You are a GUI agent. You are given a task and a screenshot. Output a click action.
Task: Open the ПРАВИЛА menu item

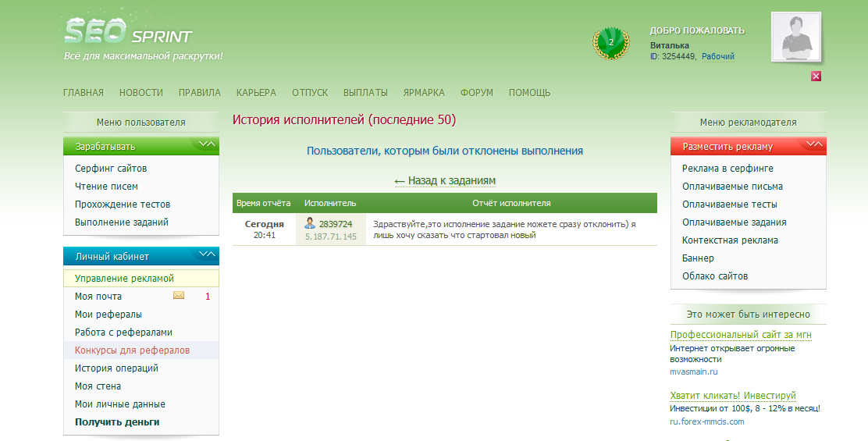[x=199, y=92]
